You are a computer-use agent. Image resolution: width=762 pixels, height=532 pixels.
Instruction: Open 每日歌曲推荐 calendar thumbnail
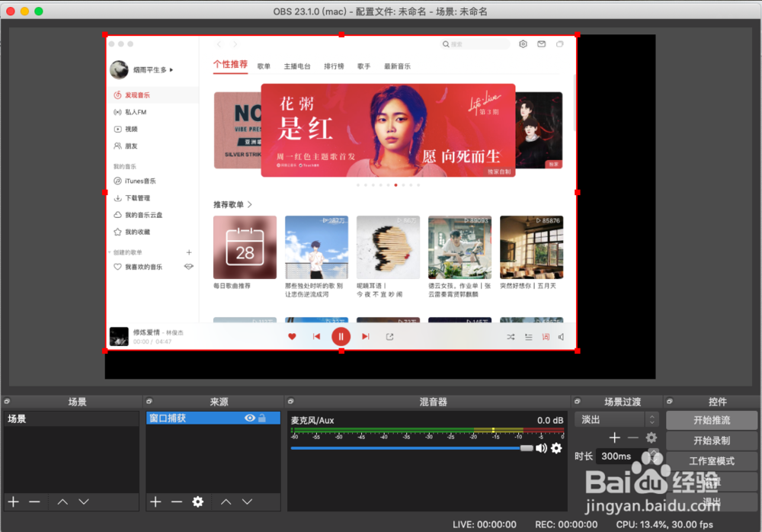[245, 247]
